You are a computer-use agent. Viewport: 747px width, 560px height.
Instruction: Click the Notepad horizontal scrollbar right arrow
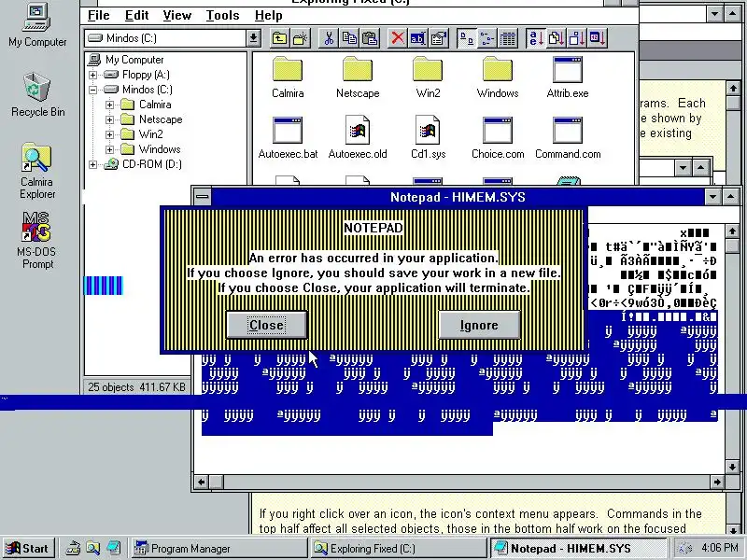pos(717,482)
